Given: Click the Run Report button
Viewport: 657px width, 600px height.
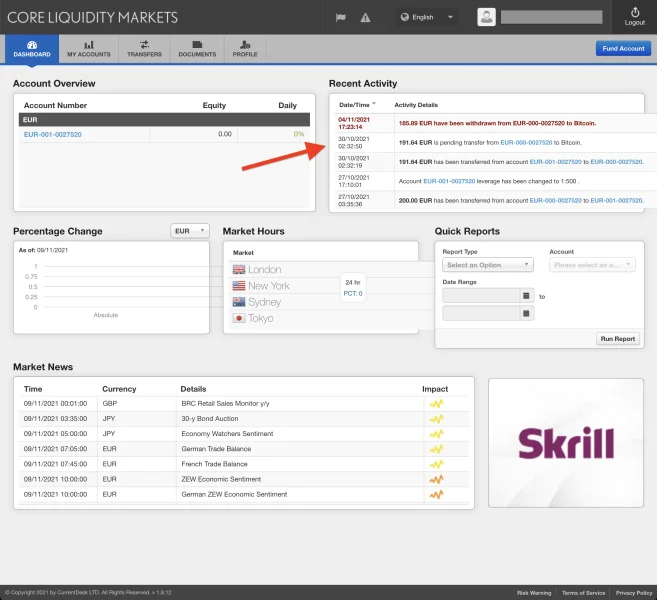Looking at the screenshot, I should (617, 339).
